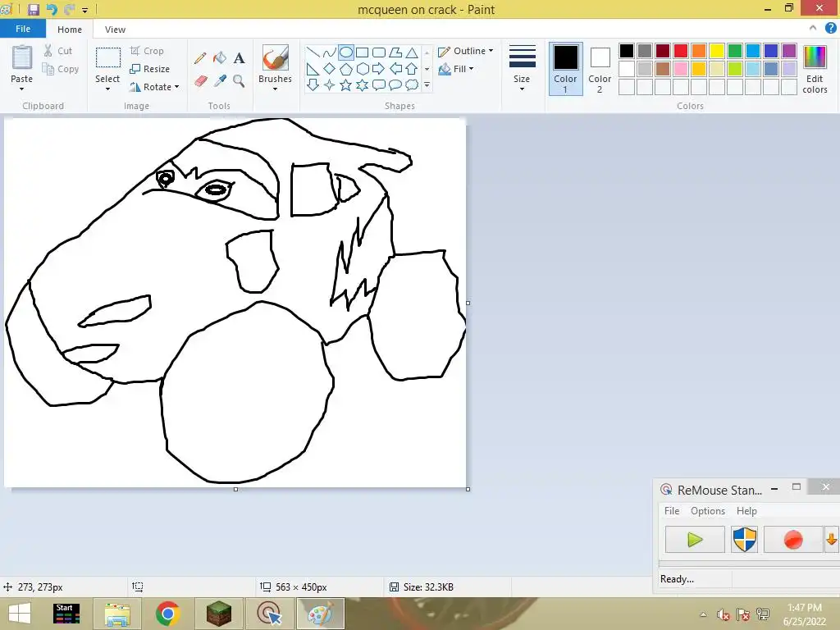Screen dimensions: 840x630
Task: Select the Eraser tool
Action: [200, 81]
